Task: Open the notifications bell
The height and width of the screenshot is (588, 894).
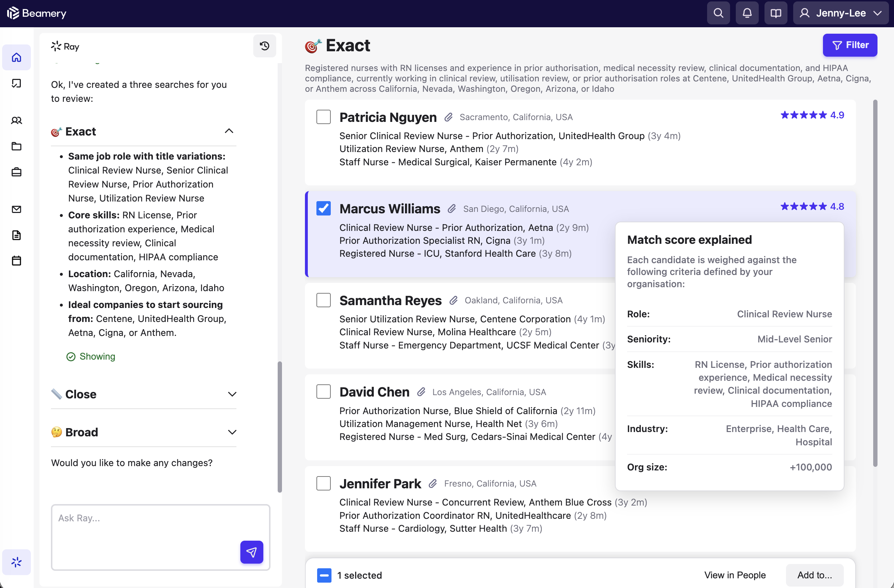Action: point(747,13)
